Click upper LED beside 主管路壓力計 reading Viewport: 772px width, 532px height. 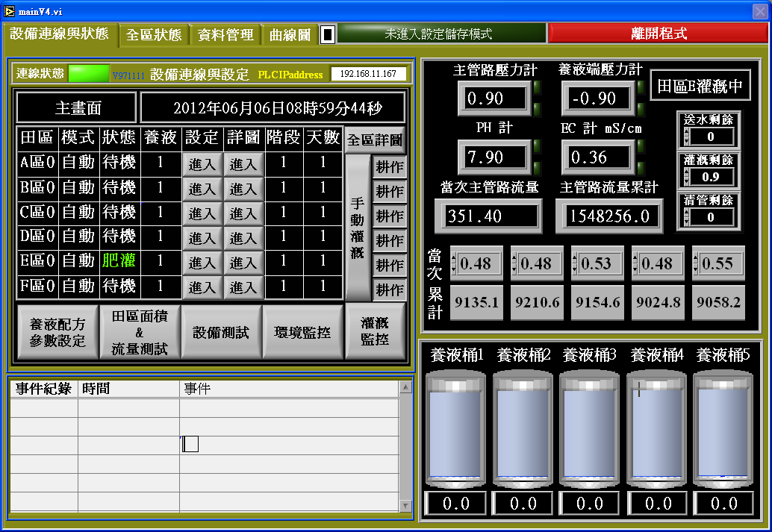(x=538, y=87)
